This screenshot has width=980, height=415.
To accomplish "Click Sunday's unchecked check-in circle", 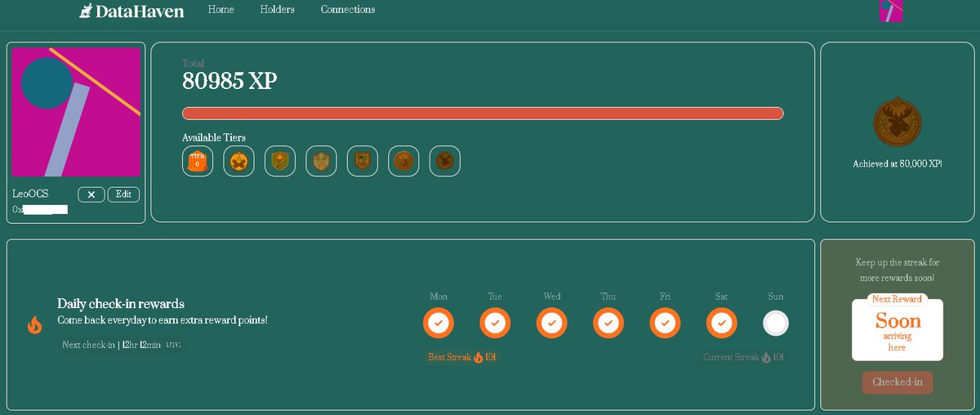I will (x=776, y=324).
